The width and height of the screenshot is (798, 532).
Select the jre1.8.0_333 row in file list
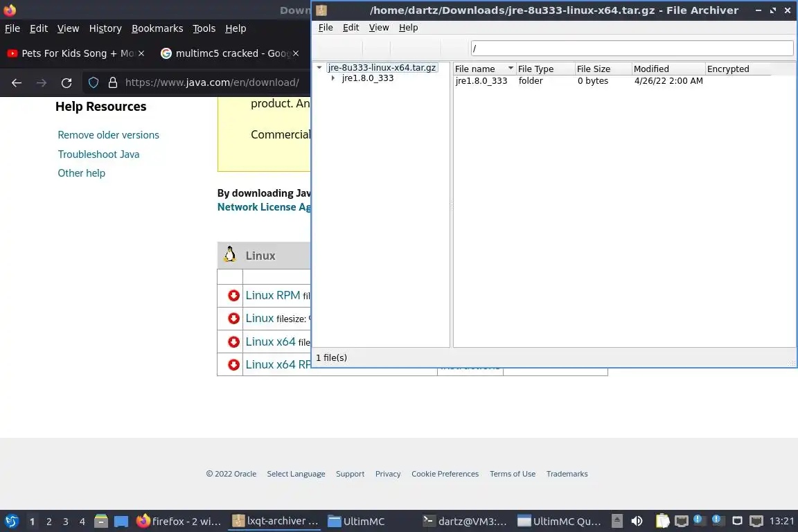pos(612,81)
